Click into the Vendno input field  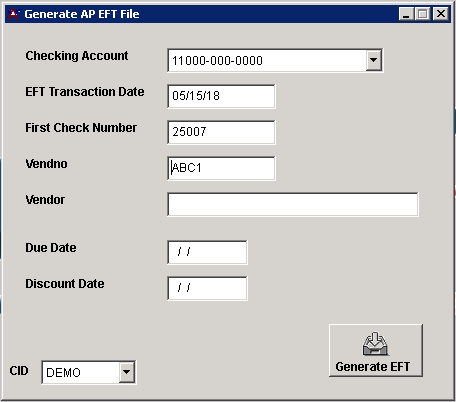(x=221, y=168)
